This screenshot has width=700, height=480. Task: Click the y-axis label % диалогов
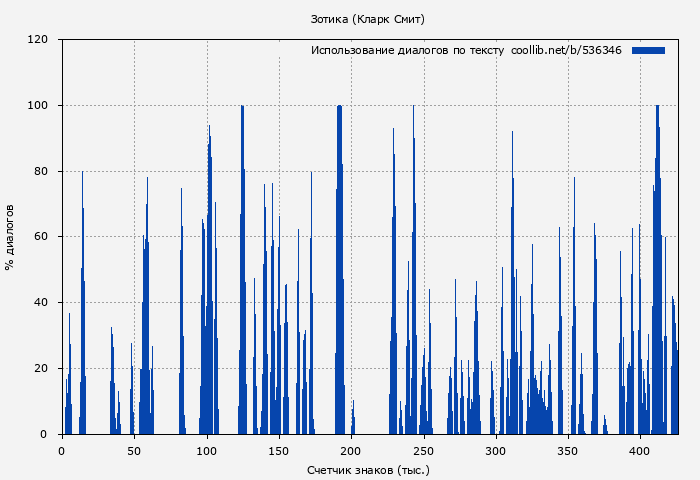tap(10, 237)
